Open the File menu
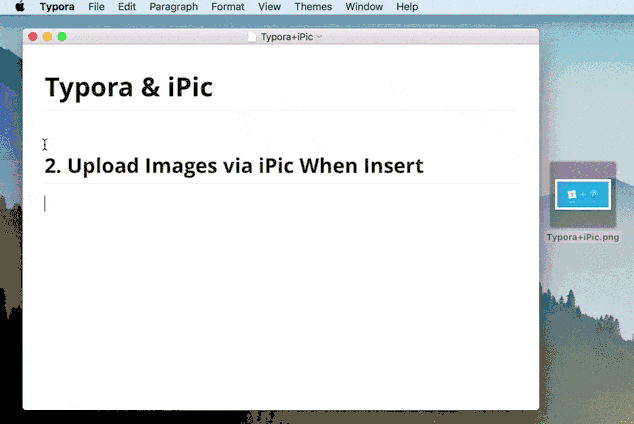 (x=96, y=7)
